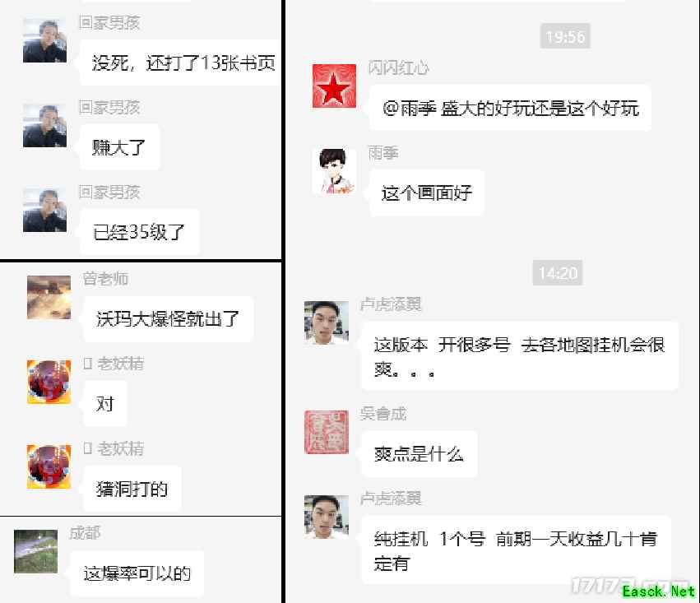Screen dimensions: 700x603
Task: Click the 这个画面好 reply bubble
Action: click(427, 192)
